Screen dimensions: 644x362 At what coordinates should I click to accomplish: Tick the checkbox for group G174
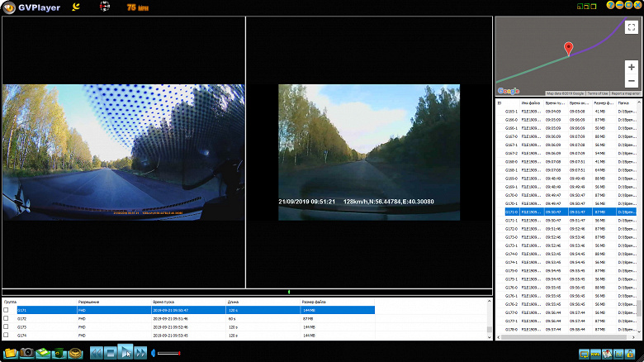coord(6,336)
